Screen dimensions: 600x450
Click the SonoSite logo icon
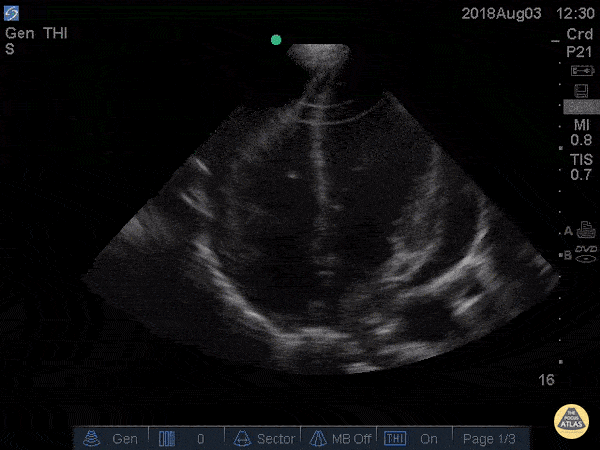pyautogui.click(x=11, y=13)
